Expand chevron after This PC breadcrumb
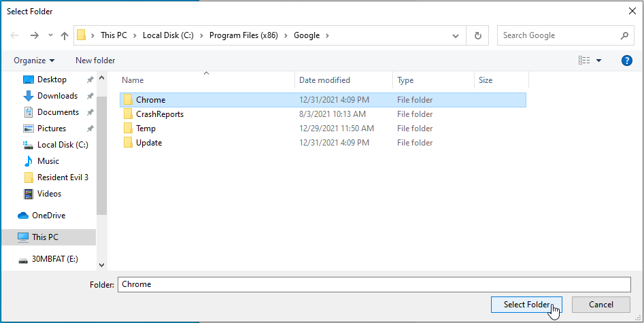 coord(135,35)
